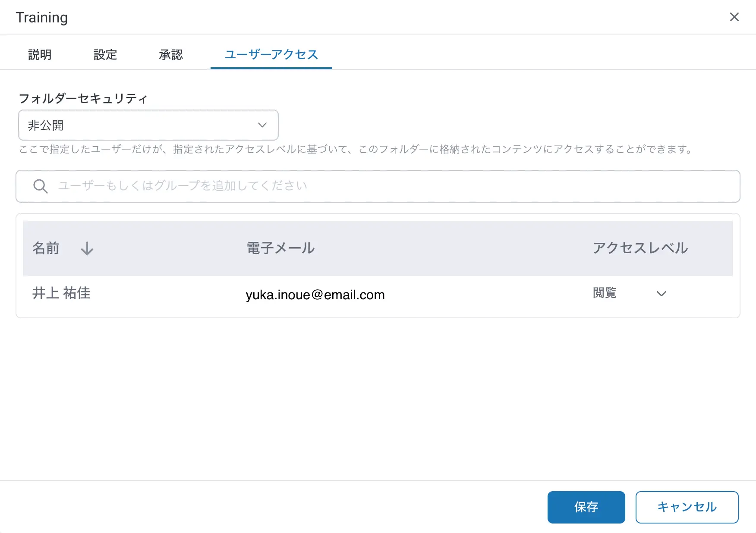Focus the user or group search field
Image resolution: width=756 pixels, height=533 pixels.
(388, 186)
